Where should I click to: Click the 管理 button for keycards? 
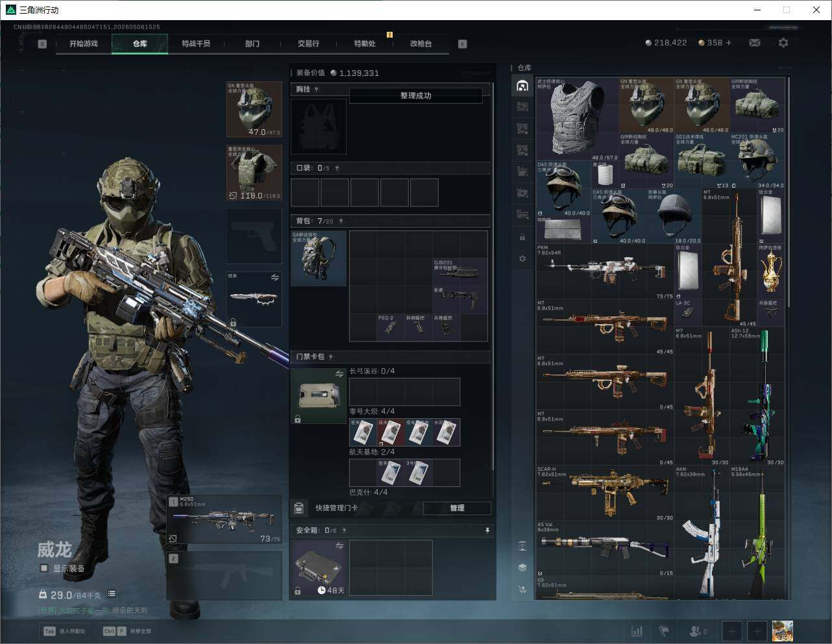[457, 508]
